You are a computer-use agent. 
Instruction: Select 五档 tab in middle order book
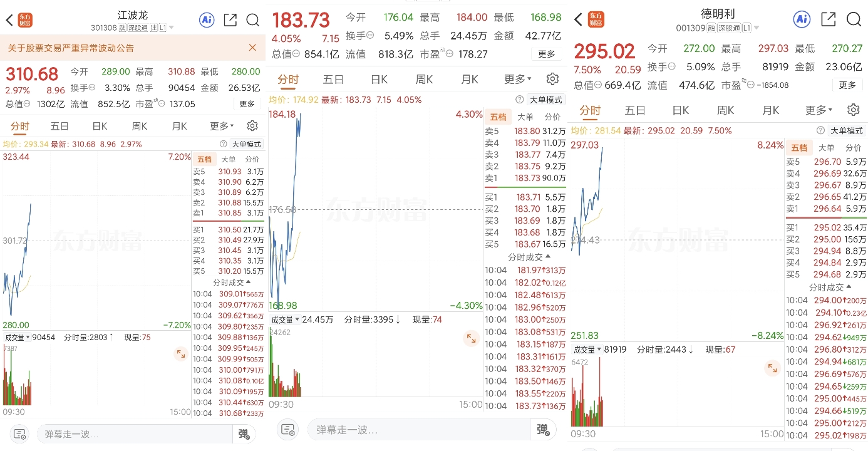click(498, 117)
